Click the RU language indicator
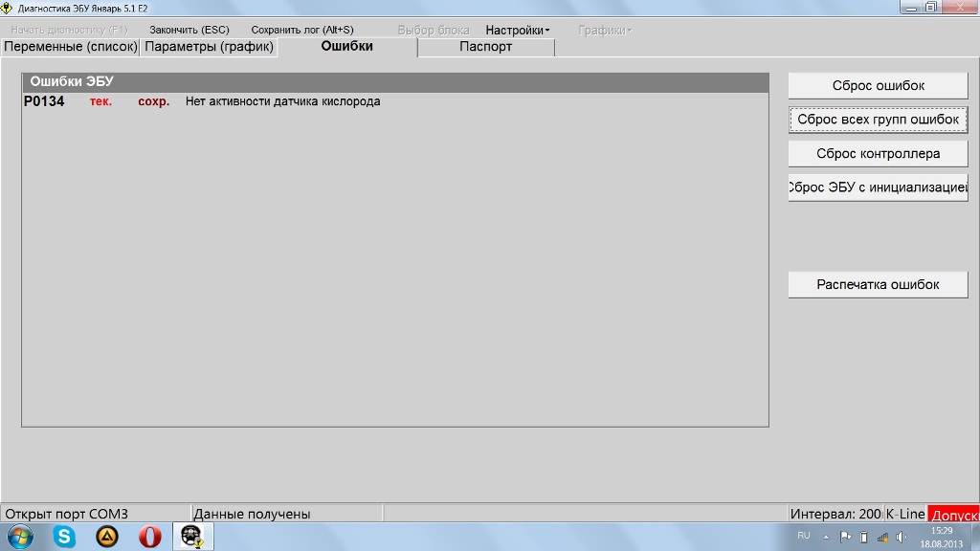The width and height of the screenshot is (980, 551). 804,536
